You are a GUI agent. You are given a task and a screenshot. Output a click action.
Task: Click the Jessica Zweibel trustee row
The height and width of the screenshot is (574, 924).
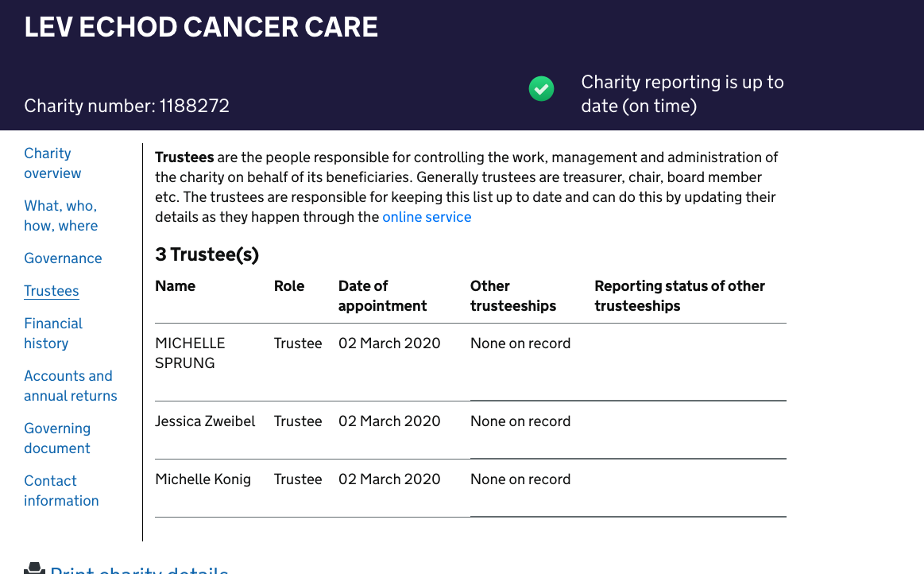point(470,430)
